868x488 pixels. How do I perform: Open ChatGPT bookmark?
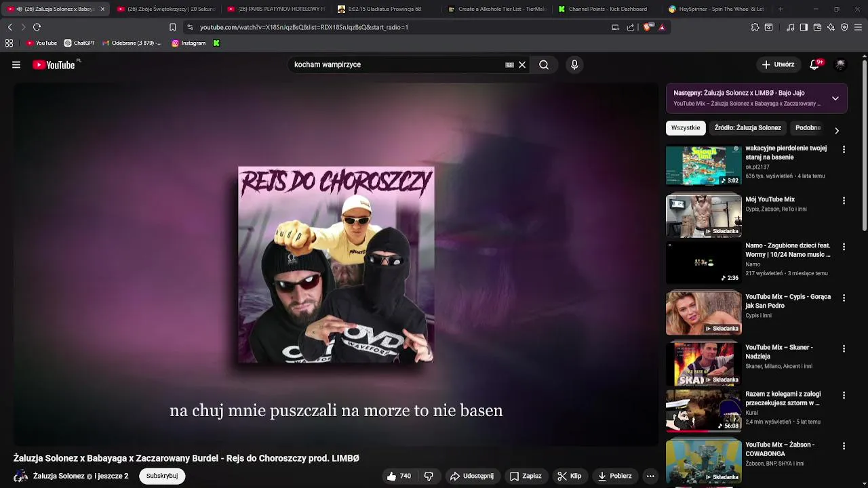click(79, 43)
